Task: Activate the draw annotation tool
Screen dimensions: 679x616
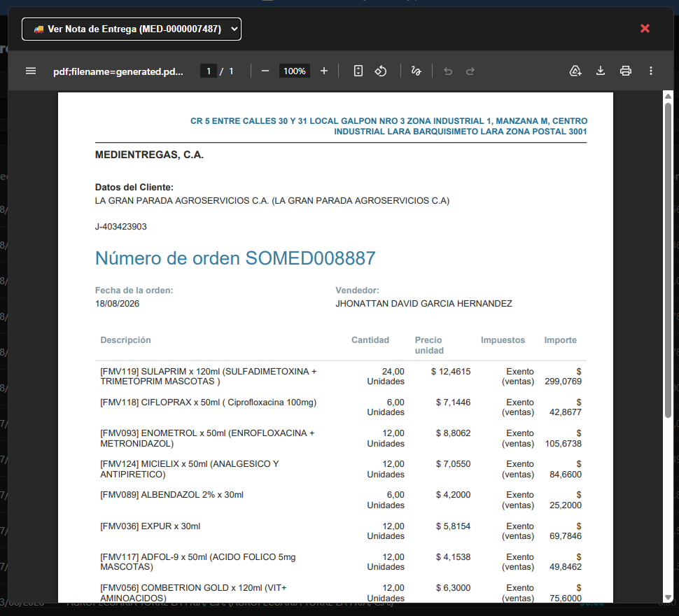Action: click(416, 71)
